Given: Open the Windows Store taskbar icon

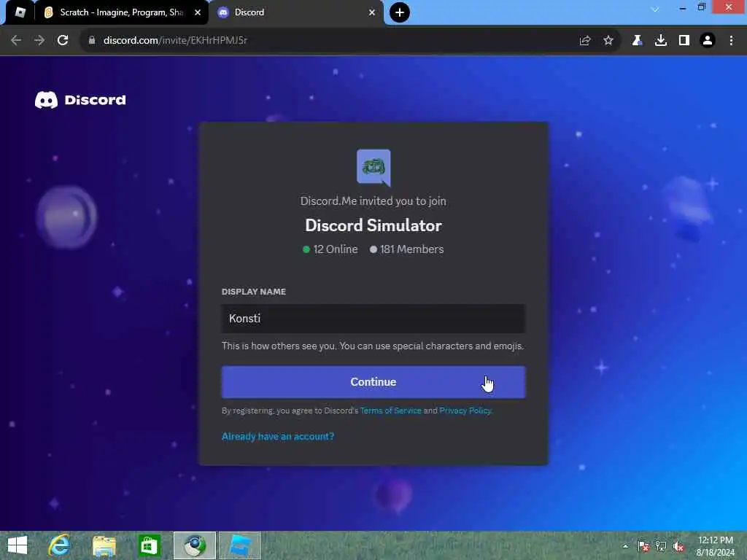Looking at the screenshot, I should tap(149, 545).
